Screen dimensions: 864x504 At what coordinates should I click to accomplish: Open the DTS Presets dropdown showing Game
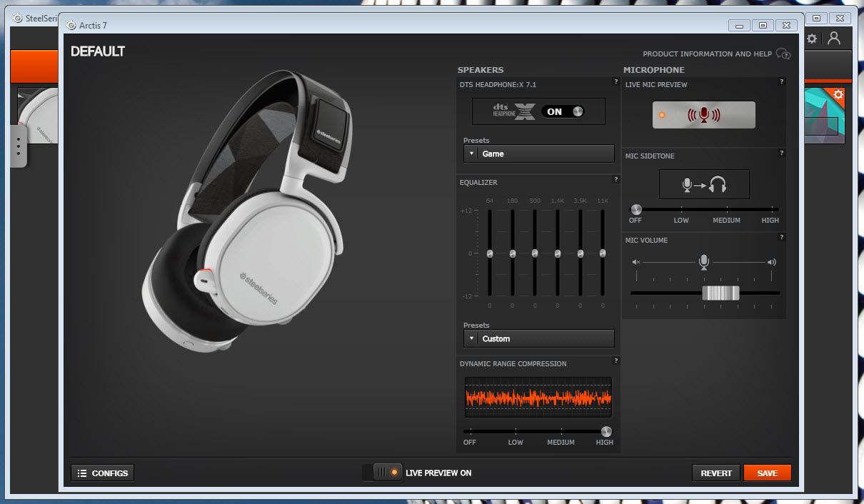538,153
